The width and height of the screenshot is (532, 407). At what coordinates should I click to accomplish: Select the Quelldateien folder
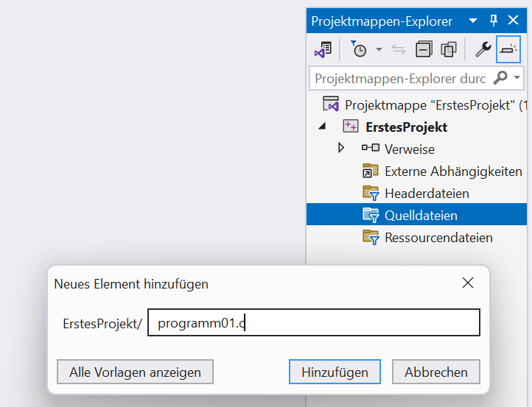pos(421,216)
